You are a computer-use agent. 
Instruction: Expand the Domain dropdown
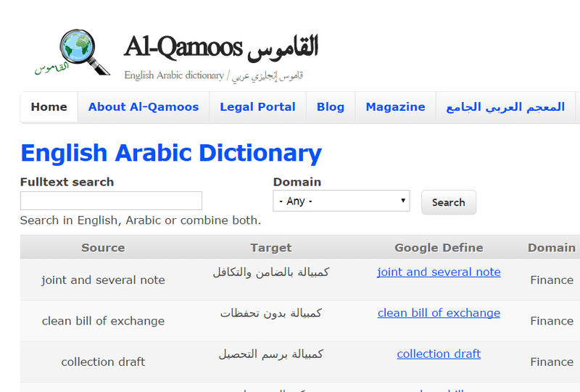click(x=341, y=201)
